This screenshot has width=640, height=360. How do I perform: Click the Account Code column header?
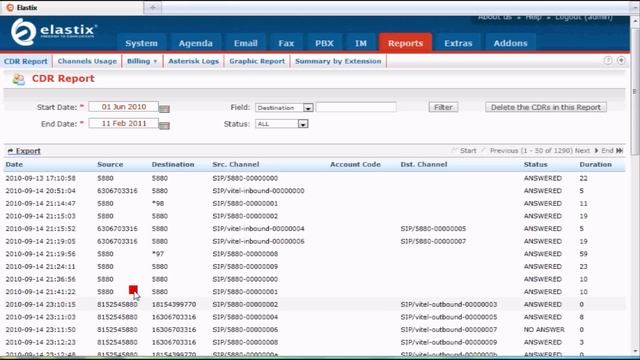click(x=355, y=164)
